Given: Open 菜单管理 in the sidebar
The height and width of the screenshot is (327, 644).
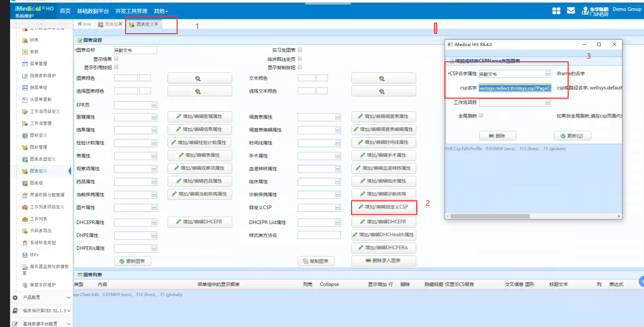Looking at the screenshot, I should [x=39, y=64].
